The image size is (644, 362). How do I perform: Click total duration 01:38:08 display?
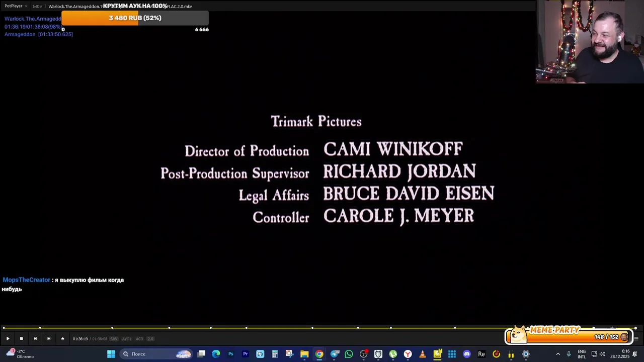100,339
